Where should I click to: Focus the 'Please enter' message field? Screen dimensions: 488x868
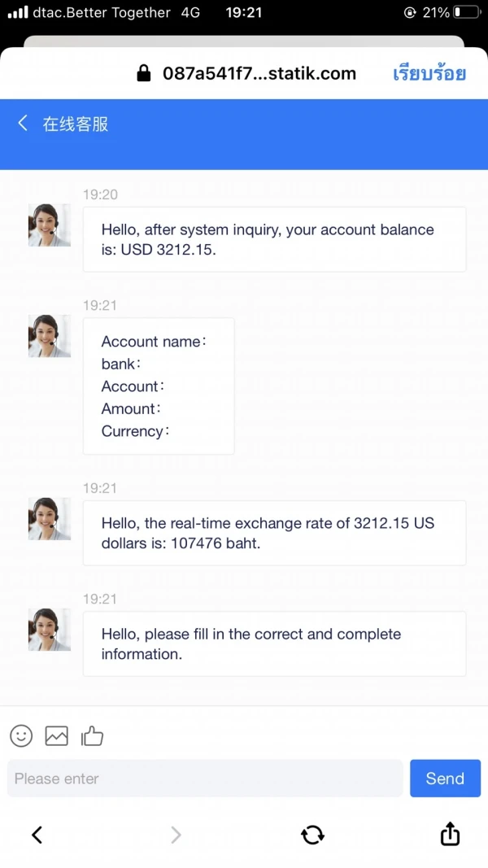pos(205,779)
